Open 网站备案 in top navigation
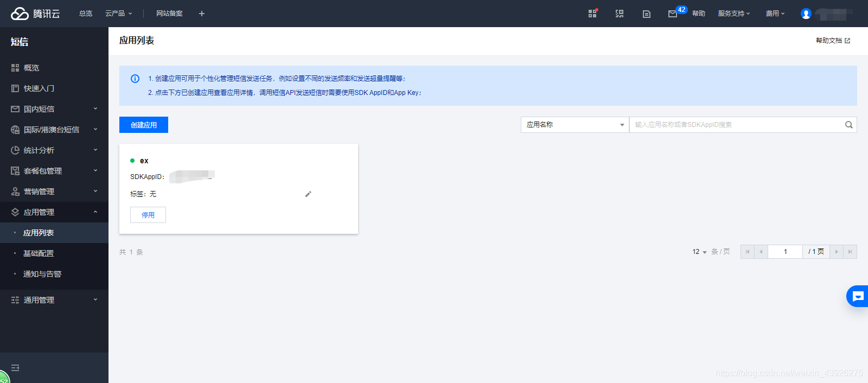868x383 pixels. click(169, 14)
